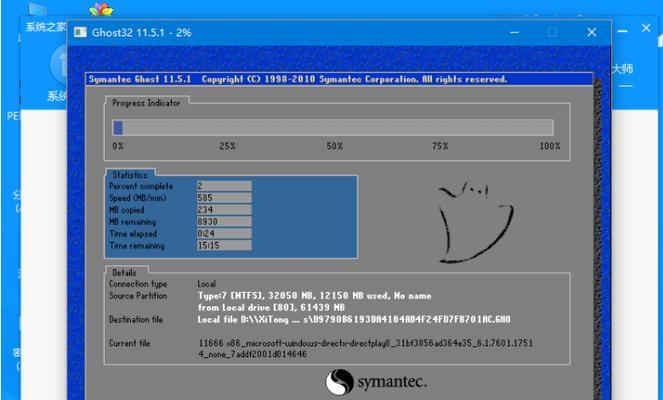663x400 pixels.
Task: Click the 'Connection type' label
Action: [138, 284]
